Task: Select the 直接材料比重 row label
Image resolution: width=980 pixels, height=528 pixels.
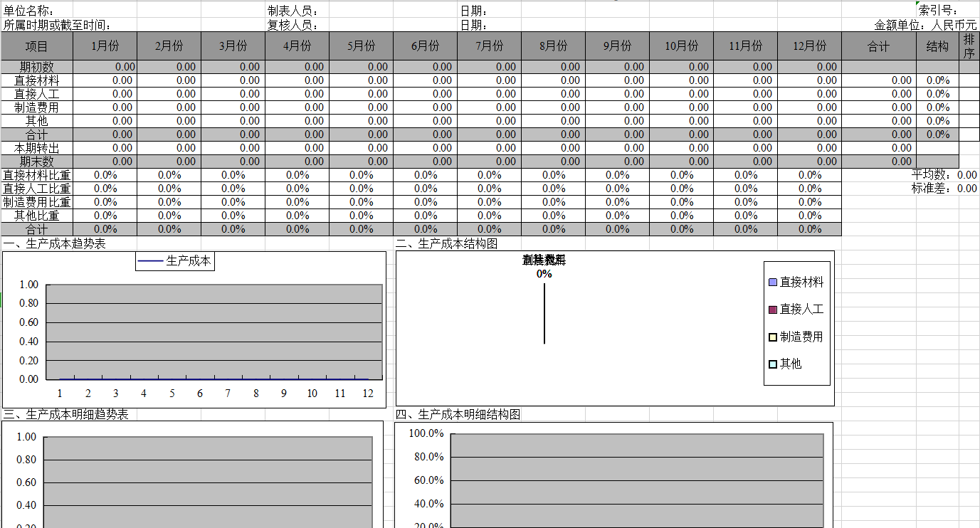Action: click(37, 175)
